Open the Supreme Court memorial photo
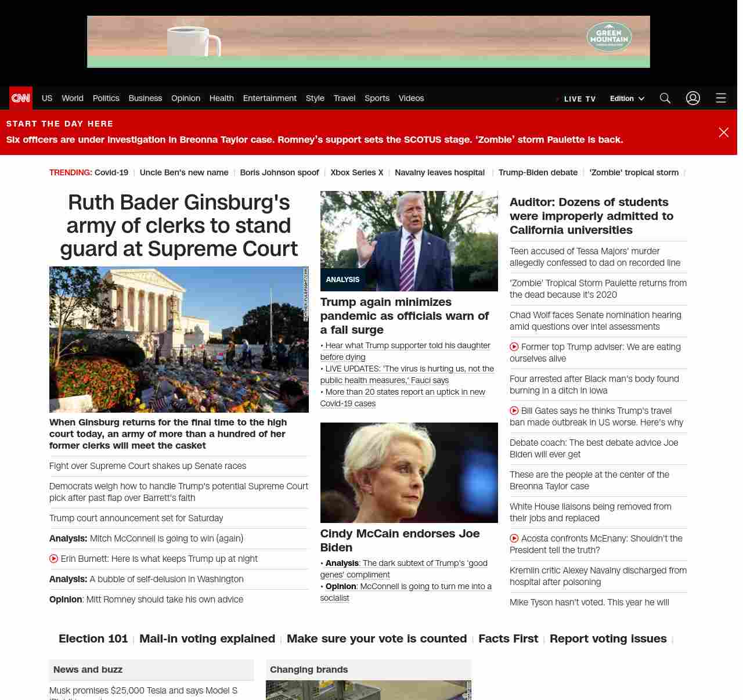This screenshot has height=700, width=743. click(179, 339)
